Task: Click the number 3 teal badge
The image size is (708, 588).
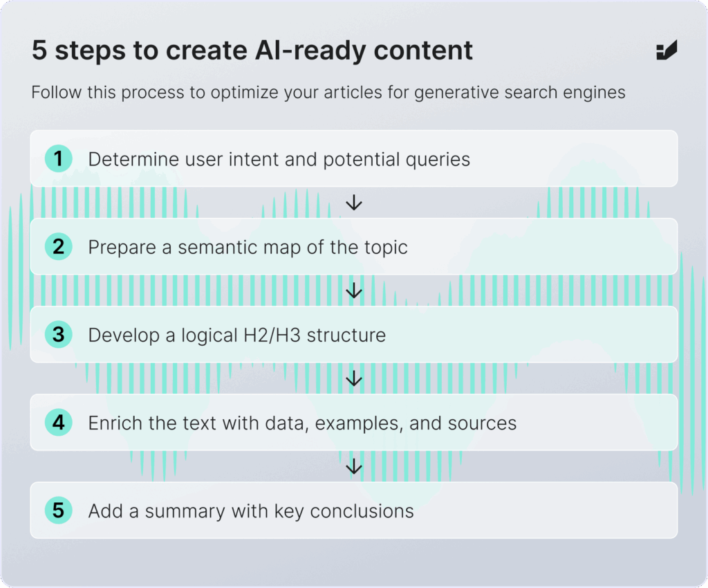Action: point(59,335)
